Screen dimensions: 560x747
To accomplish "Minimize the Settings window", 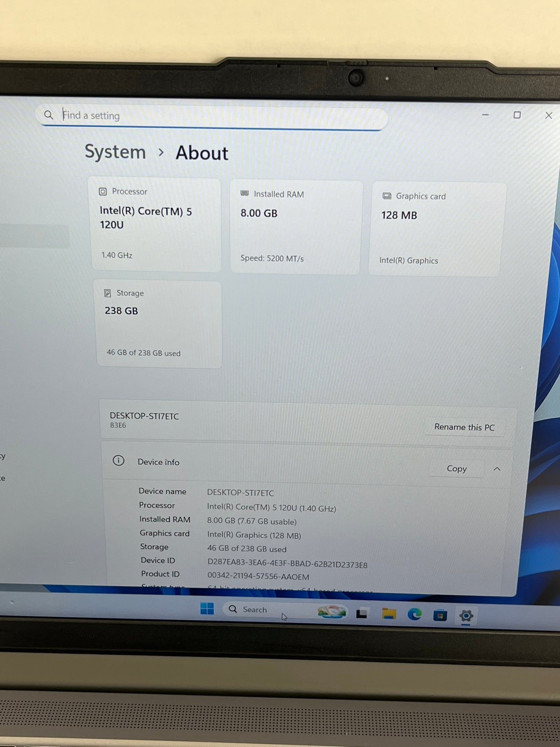I will coord(485,115).
